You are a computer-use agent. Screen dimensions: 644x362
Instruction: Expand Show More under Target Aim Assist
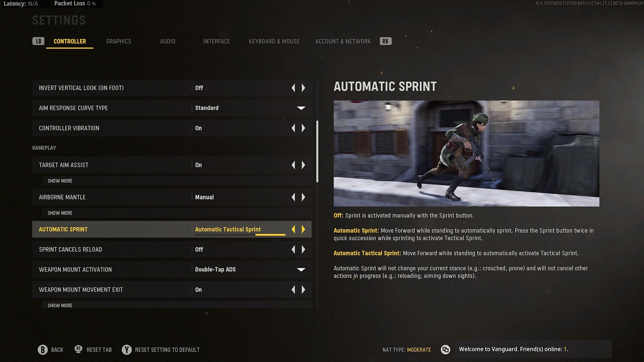tap(60, 181)
